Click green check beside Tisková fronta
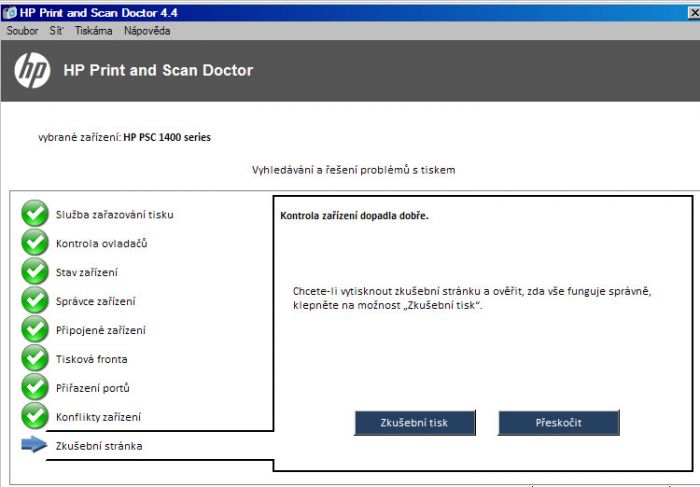Screen dimensions: 700x487 (x=35, y=358)
